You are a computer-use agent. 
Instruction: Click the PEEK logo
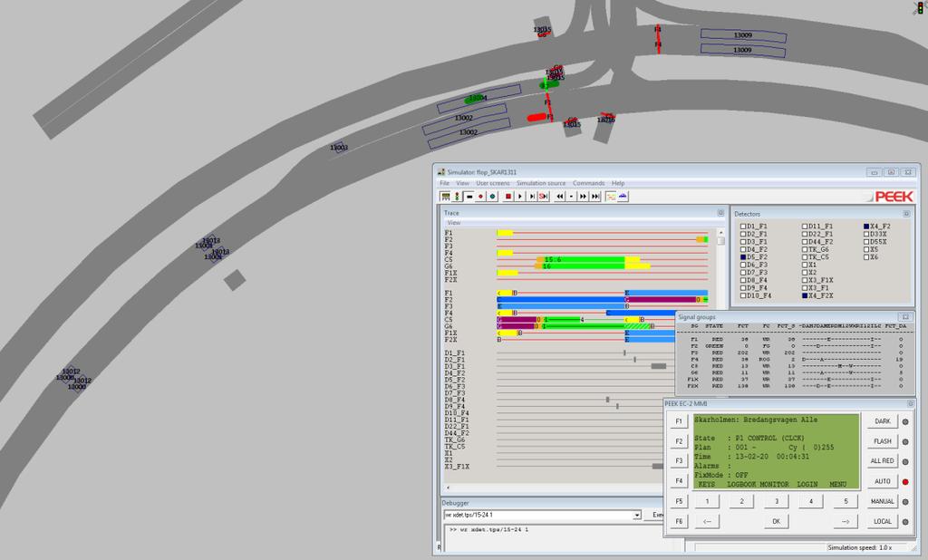[894, 196]
